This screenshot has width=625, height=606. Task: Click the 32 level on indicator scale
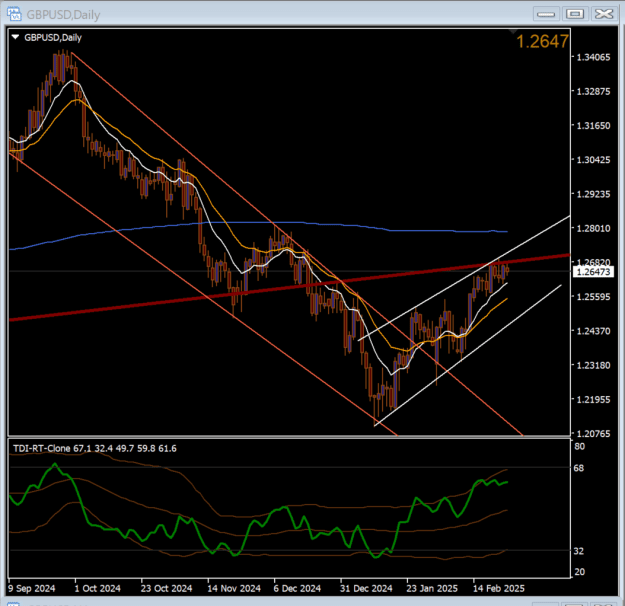(579, 551)
